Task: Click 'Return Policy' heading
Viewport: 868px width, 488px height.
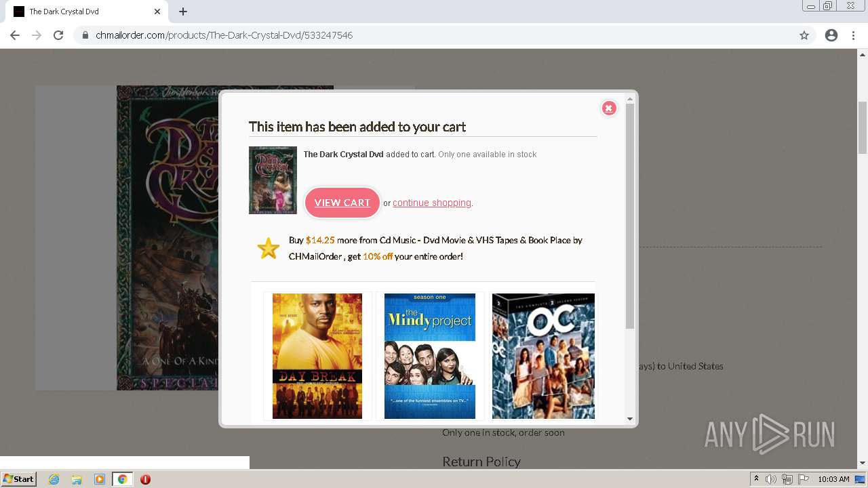Action: pyautogui.click(x=481, y=462)
